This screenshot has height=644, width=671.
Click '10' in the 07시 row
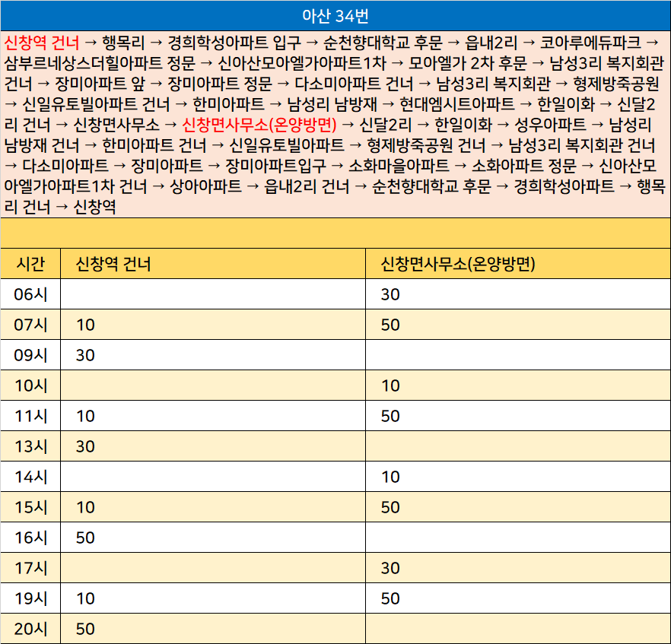(x=85, y=325)
